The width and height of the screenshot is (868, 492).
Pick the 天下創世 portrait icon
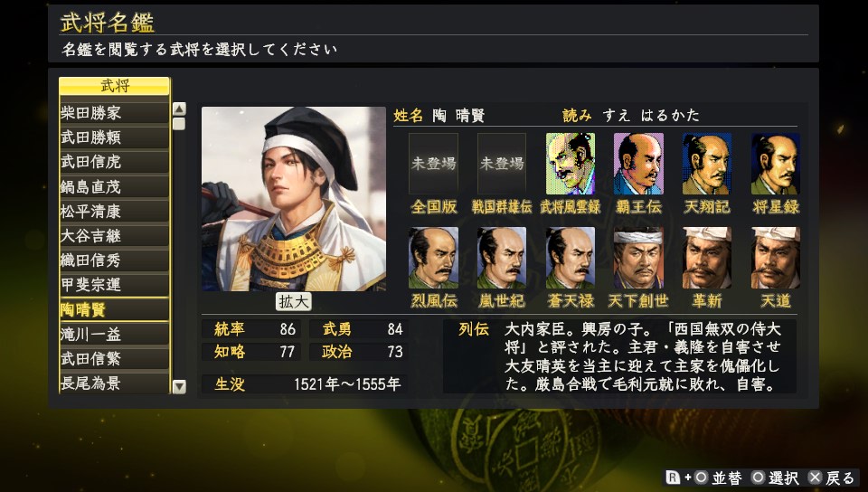[x=638, y=258]
